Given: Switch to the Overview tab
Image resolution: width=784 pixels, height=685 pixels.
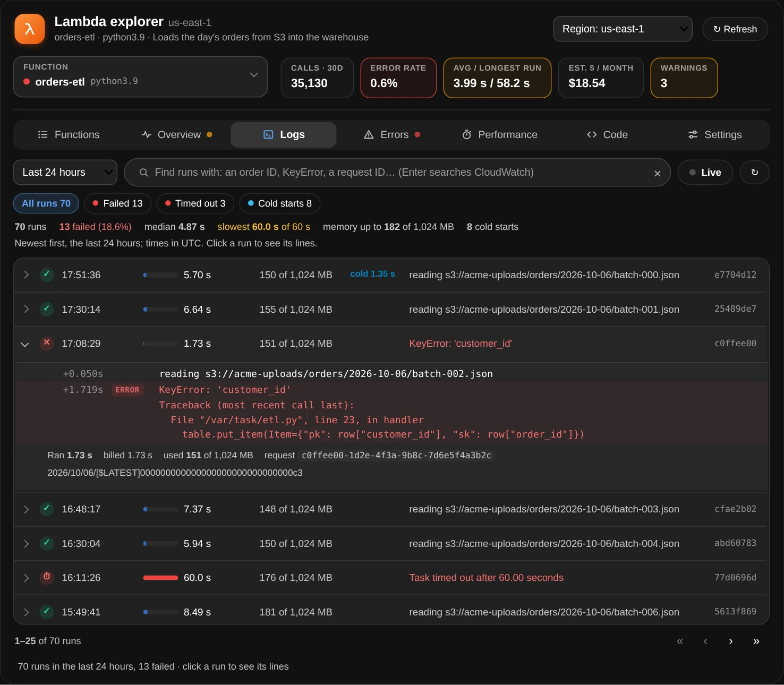Looking at the screenshot, I should pyautogui.click(x=177, y=135).
